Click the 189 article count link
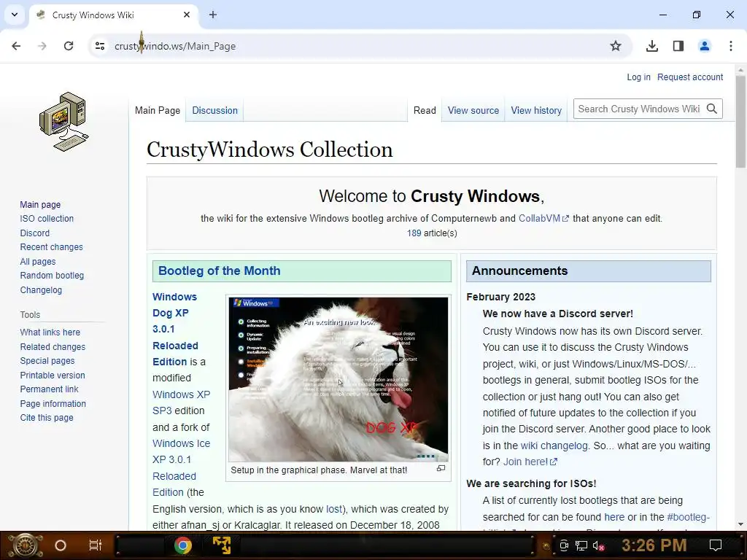This screenshot has width=747, height=560. 414,233
